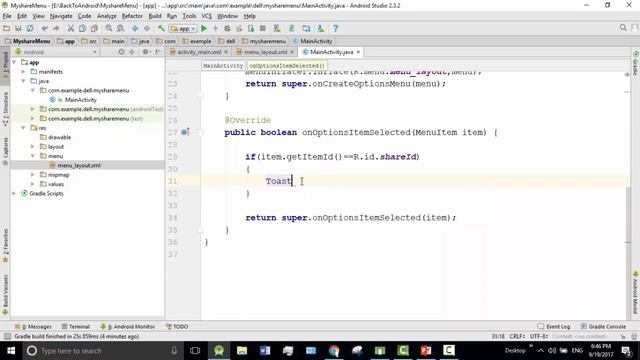This screenshot has height=360, width=640.
Task: Click the Cut scissors icon
Action: click(71, 29)
